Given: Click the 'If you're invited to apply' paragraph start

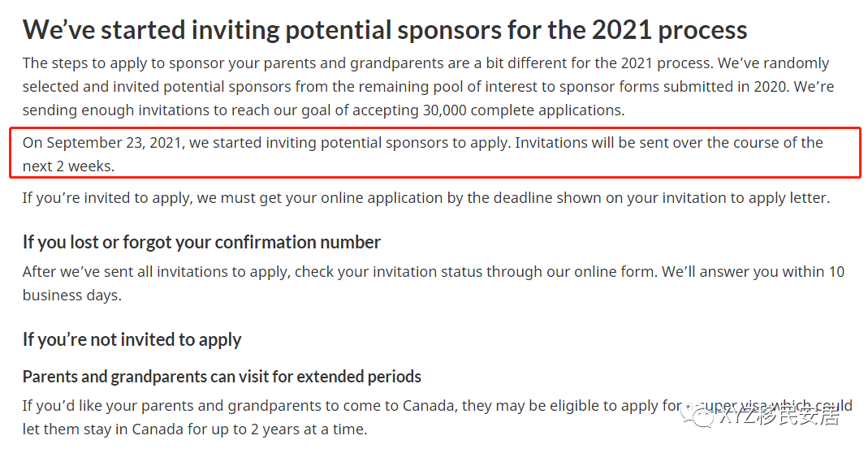Looking at the screenshot, I should (98, 197).
